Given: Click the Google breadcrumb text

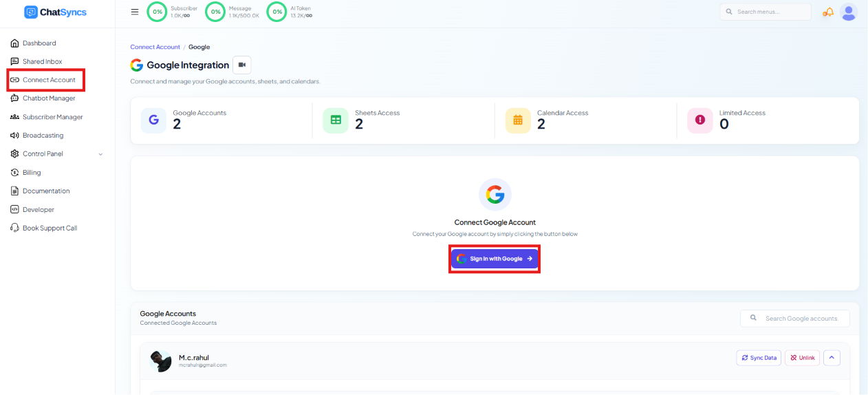Looking at the screenshot, I should coord(199,47).
